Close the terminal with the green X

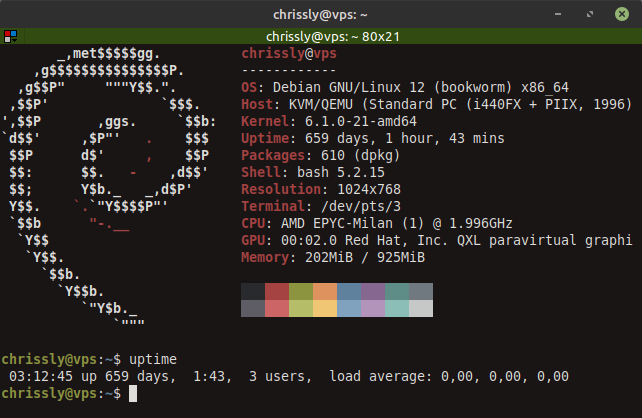coord(622,14)
